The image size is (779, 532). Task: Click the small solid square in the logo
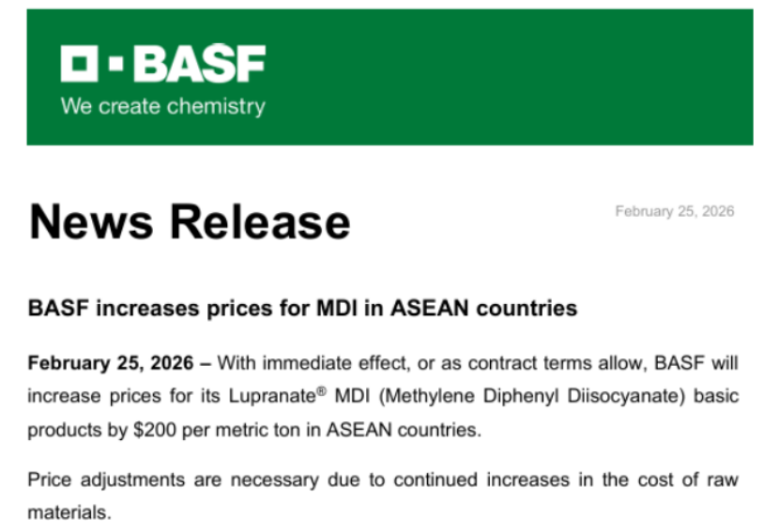116,65
